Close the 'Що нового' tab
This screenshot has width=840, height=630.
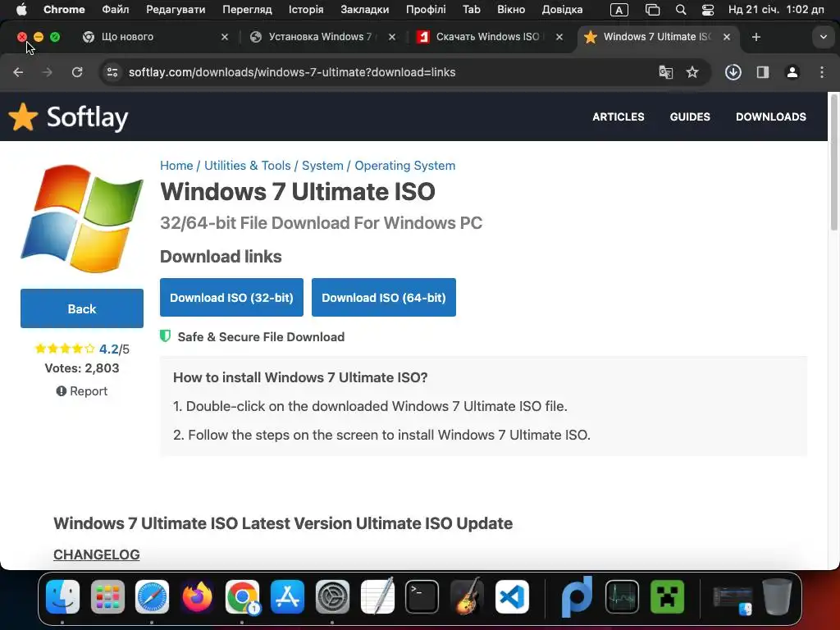coord(225,37)
